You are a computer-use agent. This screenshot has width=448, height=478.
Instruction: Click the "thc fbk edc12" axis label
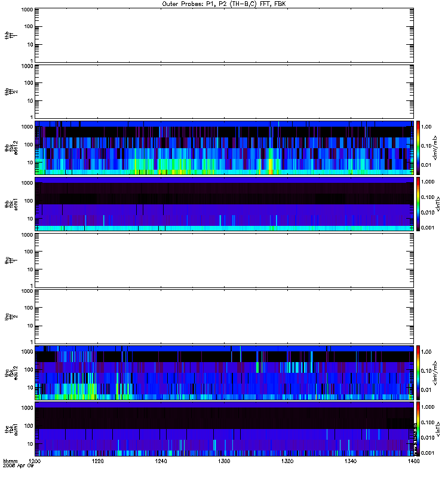click(x=11, y=373)
